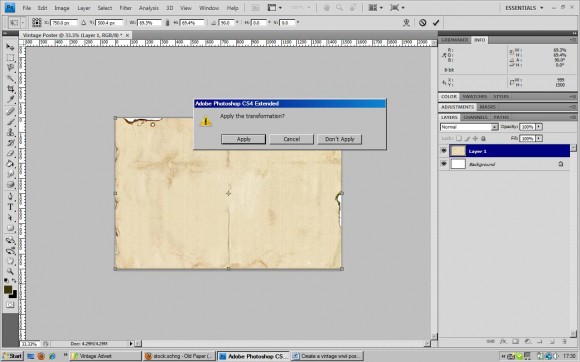Open the stock.xchng Old Paper taskbar item

179,356
